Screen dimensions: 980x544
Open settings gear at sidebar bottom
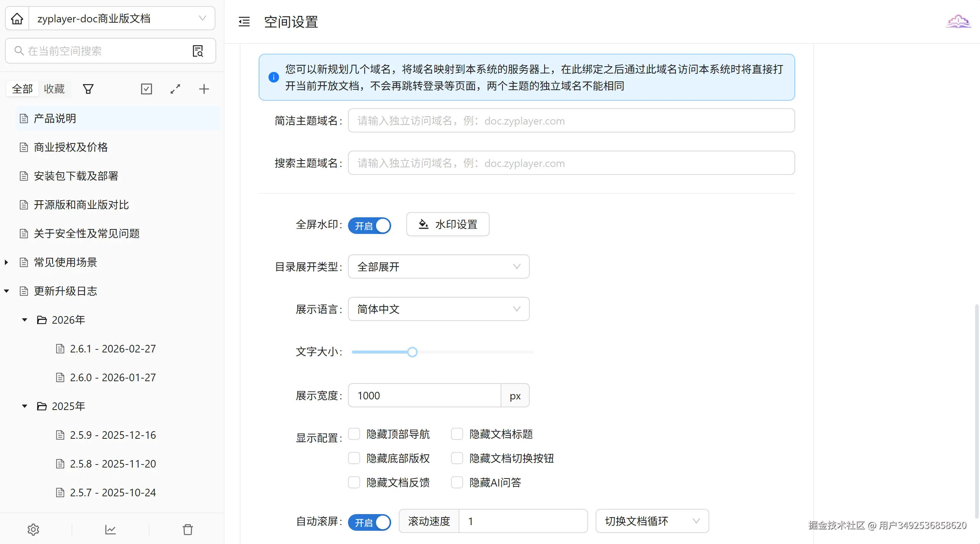pyautogui.click(x=33, y=530)
